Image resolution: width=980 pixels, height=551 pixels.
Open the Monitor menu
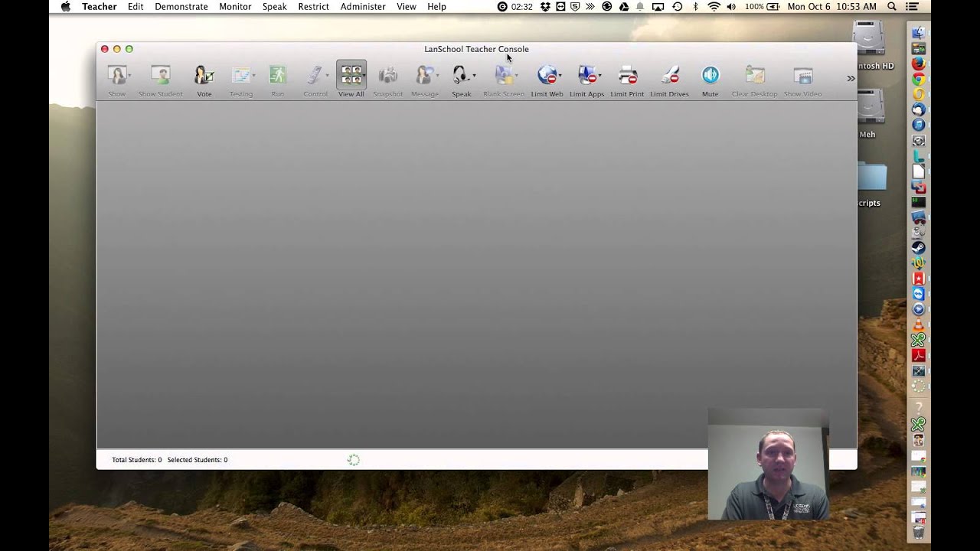point(235,6)
